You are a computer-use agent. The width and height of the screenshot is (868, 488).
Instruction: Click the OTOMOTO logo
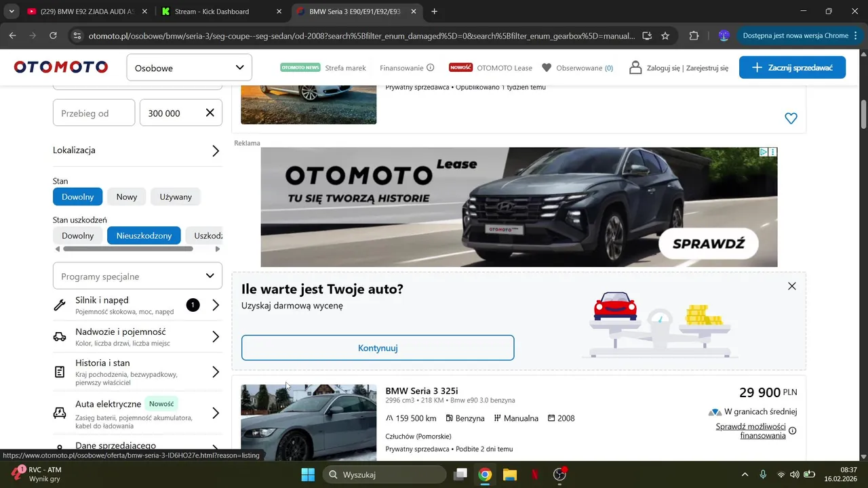tap(61, 67)
